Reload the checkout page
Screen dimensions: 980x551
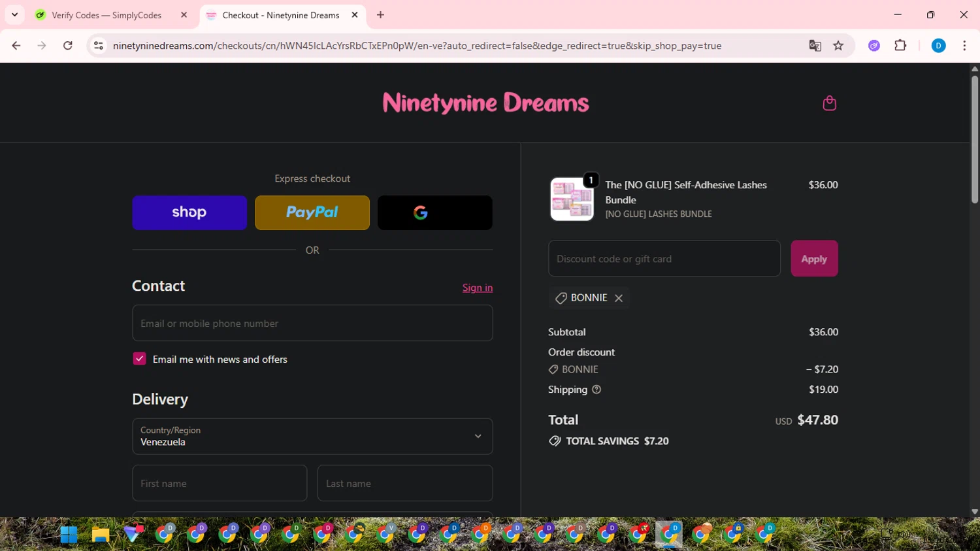pos(68,46)
